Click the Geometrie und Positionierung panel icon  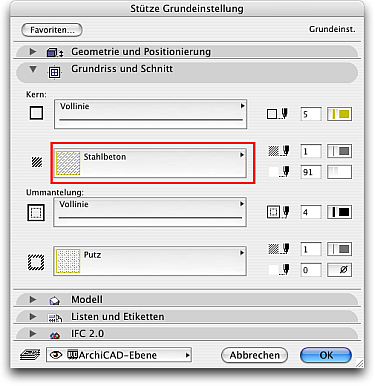tap(55, 52)
